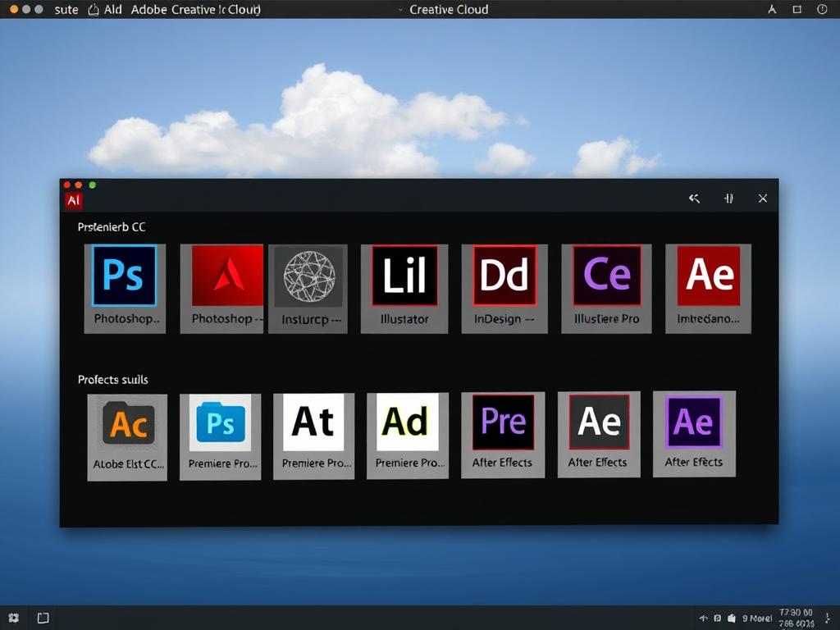Viewport: 840px width, 630px height.
Task: Open the Ald menu in top bar
Action: click(x=113, y=10)
